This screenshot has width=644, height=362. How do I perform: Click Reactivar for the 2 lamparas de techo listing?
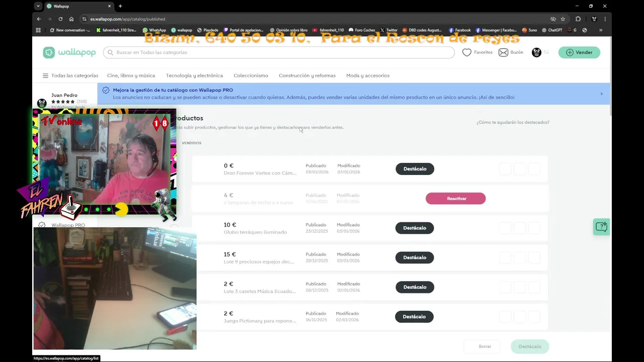[455, 199]
